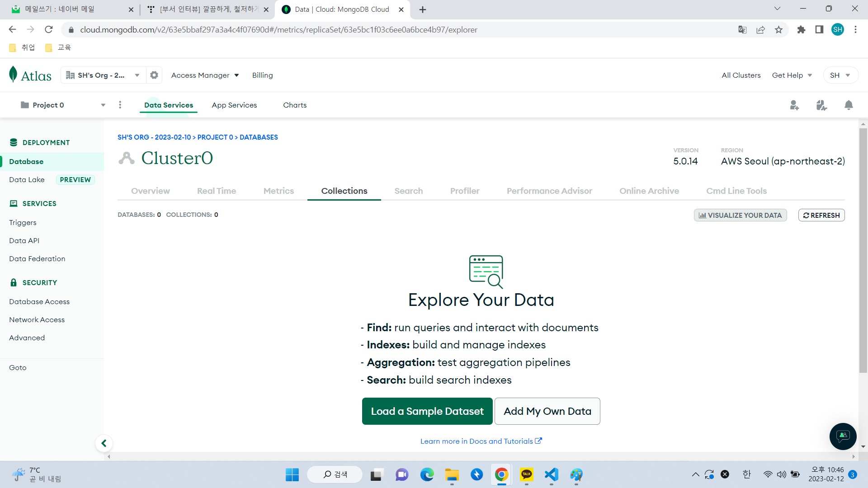Screen dimensions: 868x488
Task: Select Database in sidebar
Action: point(52,162)
